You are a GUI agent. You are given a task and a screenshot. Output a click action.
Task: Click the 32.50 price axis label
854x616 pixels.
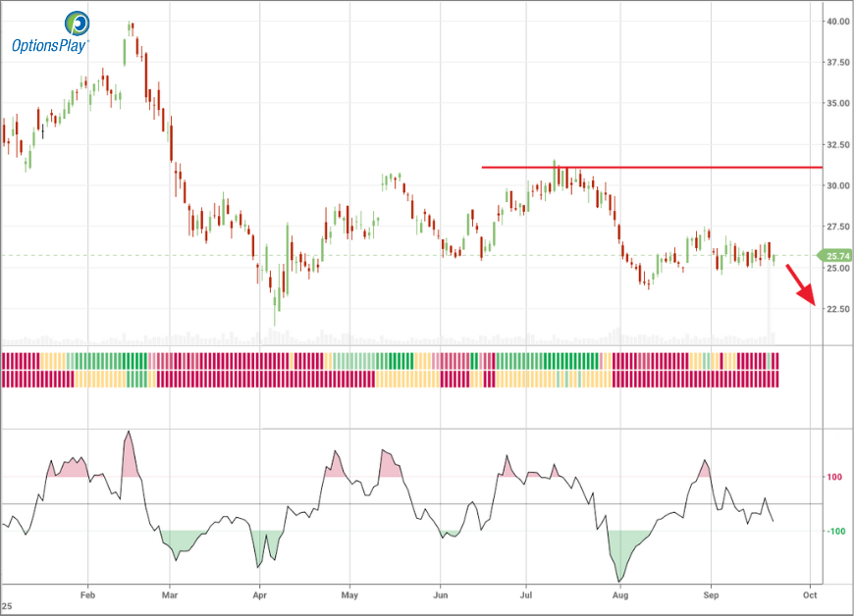point(837,145)
